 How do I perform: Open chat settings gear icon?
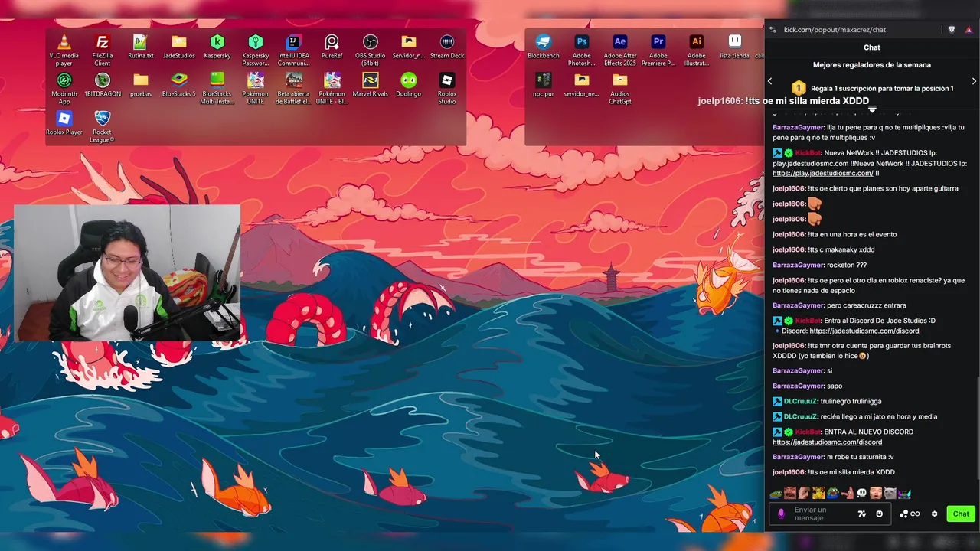[934, 514]
